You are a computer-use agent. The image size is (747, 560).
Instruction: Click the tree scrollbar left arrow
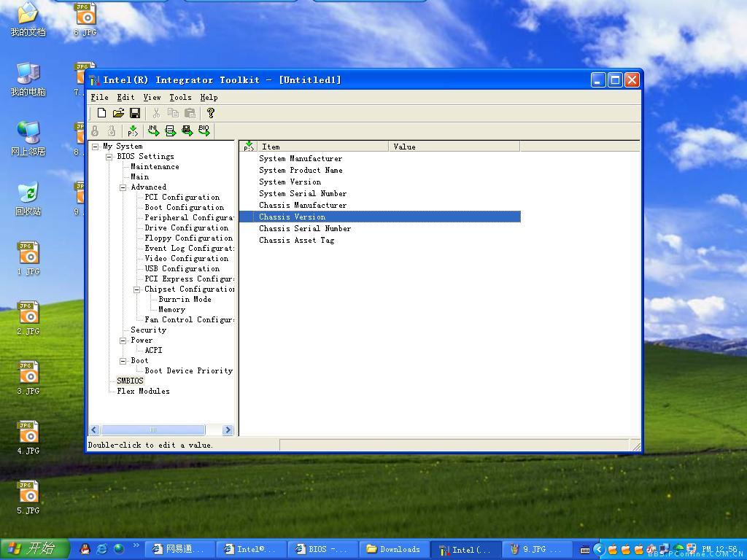[94, 430]
